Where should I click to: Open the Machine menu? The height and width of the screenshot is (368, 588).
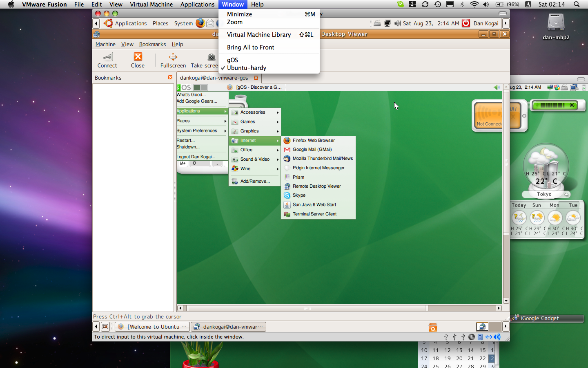pyautogui.click(x=105, y=44)
